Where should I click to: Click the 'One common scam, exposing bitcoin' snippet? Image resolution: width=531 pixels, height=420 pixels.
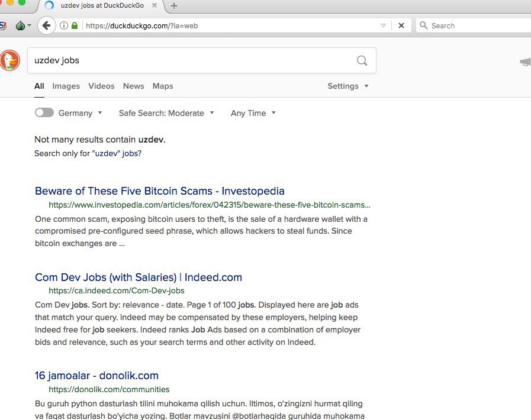[x=201, y=231]
